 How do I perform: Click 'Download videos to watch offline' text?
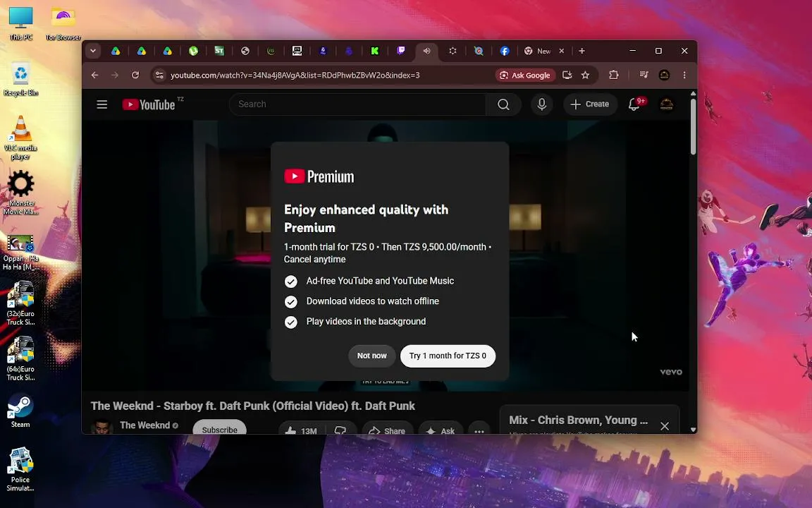point(373,301)
